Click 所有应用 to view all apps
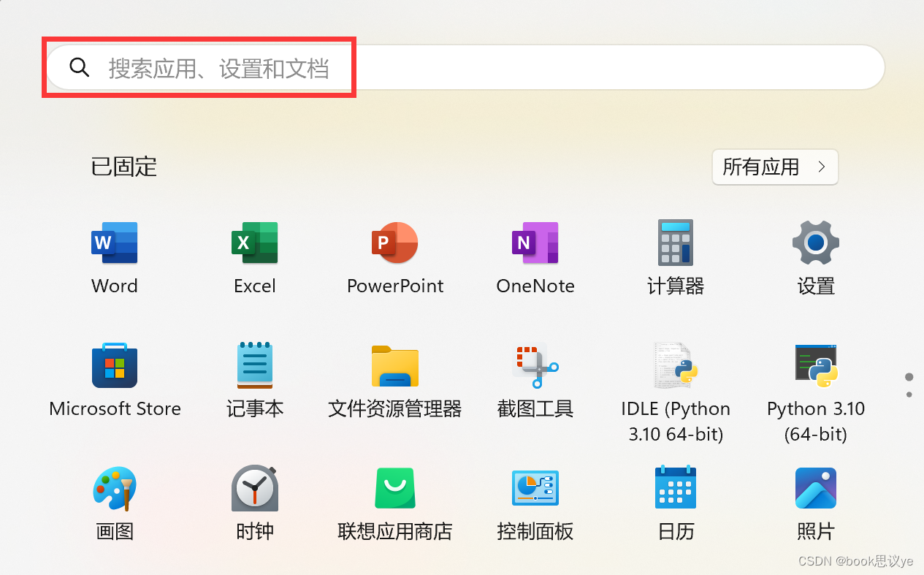924x575 pixels. [x=774, y=167]
